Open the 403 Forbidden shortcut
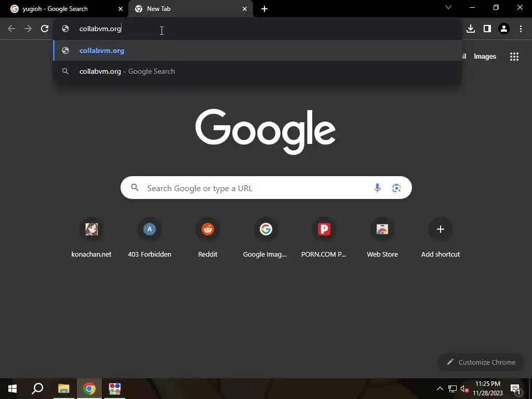532x399 pixels. (x=150, y=238)
